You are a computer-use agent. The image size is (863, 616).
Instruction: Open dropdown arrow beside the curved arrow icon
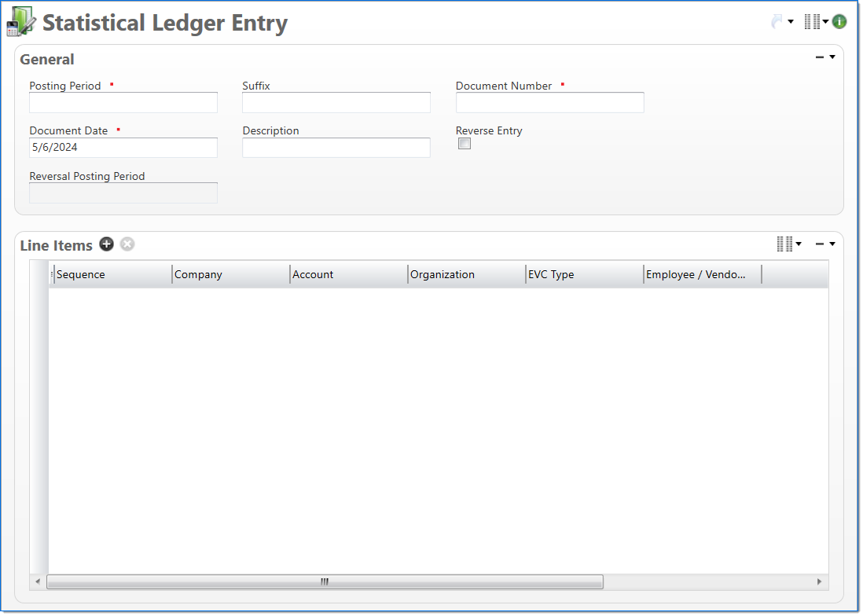tap(791, 22)
